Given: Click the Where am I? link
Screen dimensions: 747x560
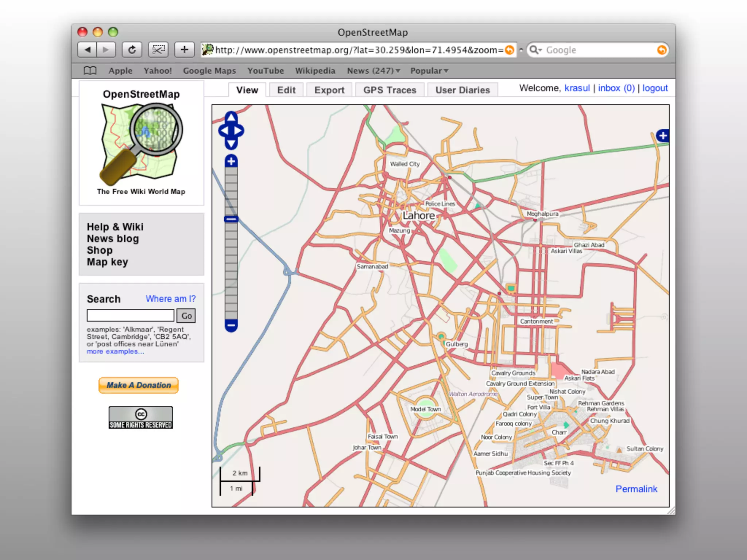Looking at the screenshot, I should 171,299.
